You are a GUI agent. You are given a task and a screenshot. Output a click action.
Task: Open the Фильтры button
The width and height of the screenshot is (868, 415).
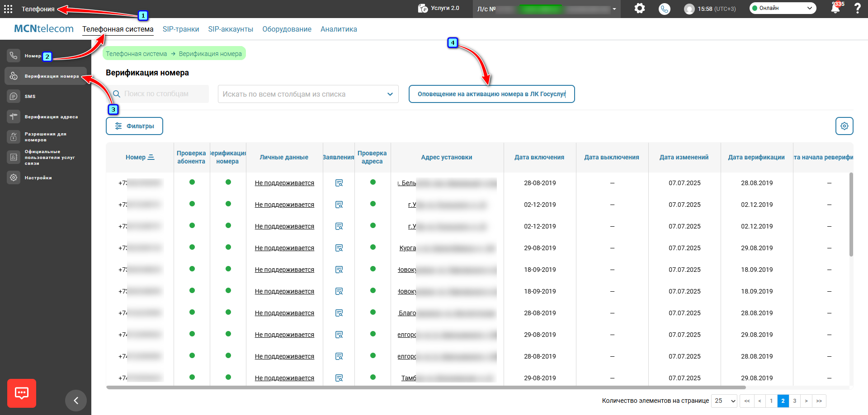[x=134, y=126]
